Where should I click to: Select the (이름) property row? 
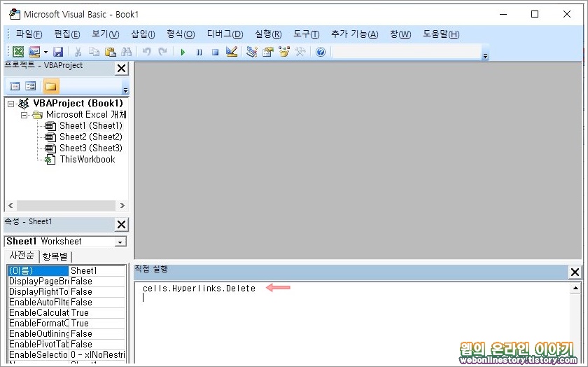tap(66, 270)
